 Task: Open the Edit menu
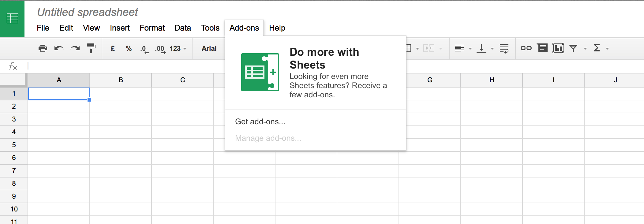pos(66,28)
